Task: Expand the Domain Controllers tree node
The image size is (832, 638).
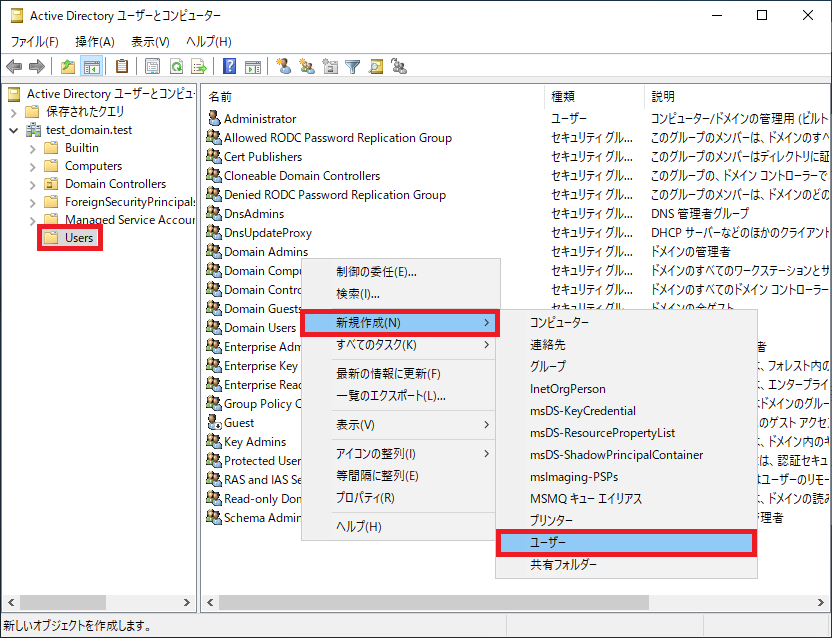Action: pyautogui.click(x=32, y=185)
